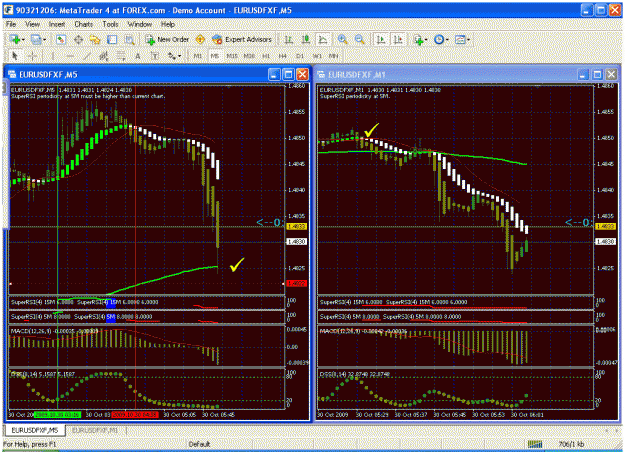Open the Market Watch window
Image resolution: width=625 pixels, height=452 pixels.
point(61,39)
